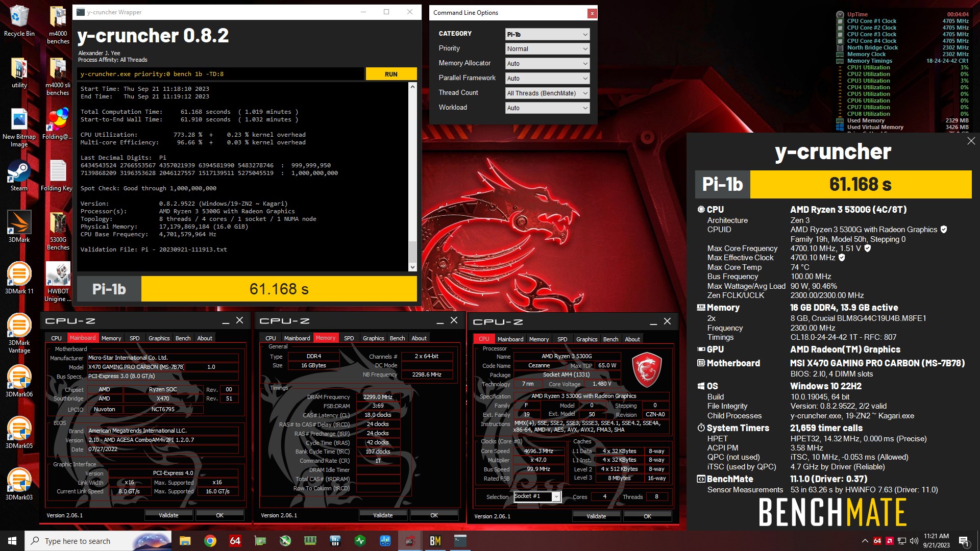Open the m4000 benches folder icon
The height and width of the screenshot is (551, 980).
[x=58, y=24]
